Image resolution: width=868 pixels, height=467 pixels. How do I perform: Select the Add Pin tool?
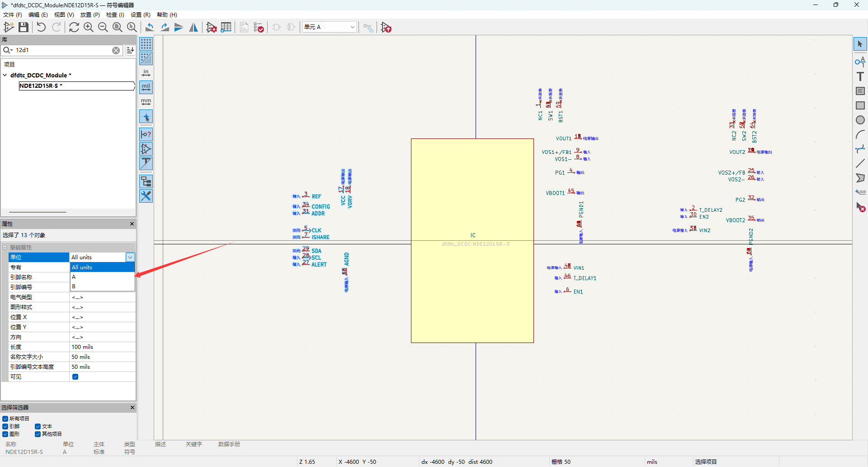pyautogui.click(x=860, y=62)
